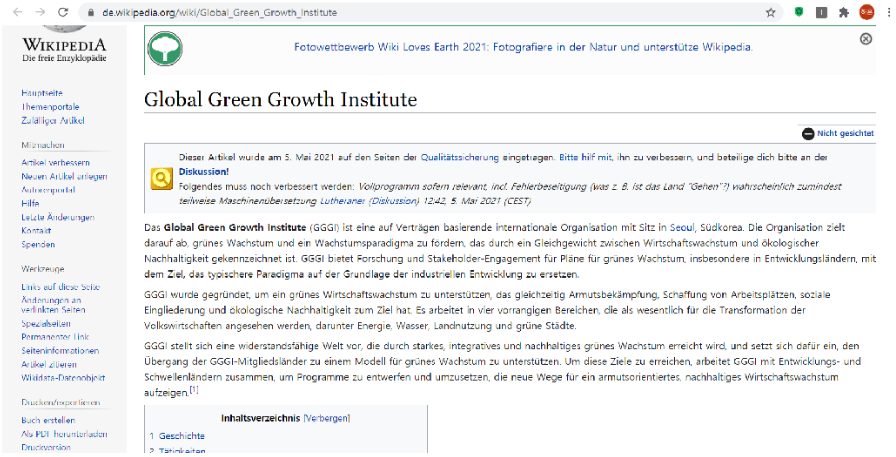Open the (Diskussion) link after Lutheraner
The image size is (896, 457).
pyautogui.click(x=393, y=201)
